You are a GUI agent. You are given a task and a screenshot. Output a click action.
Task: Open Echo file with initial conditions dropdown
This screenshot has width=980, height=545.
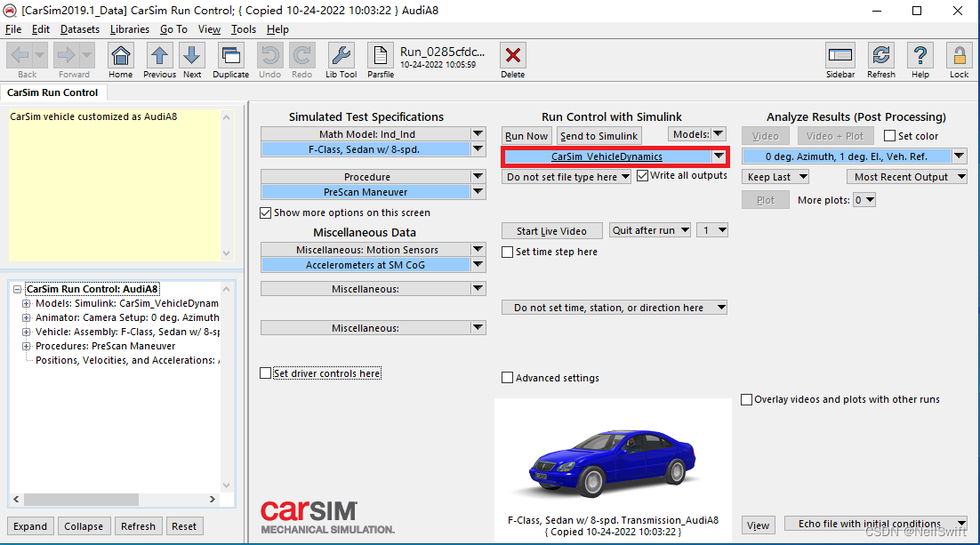pos(876,524)
